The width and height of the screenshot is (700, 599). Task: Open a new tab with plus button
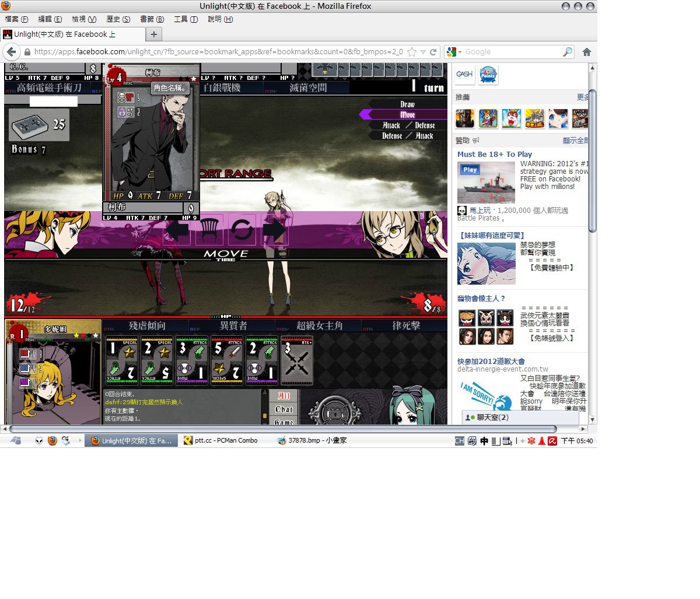click(154, 34)
